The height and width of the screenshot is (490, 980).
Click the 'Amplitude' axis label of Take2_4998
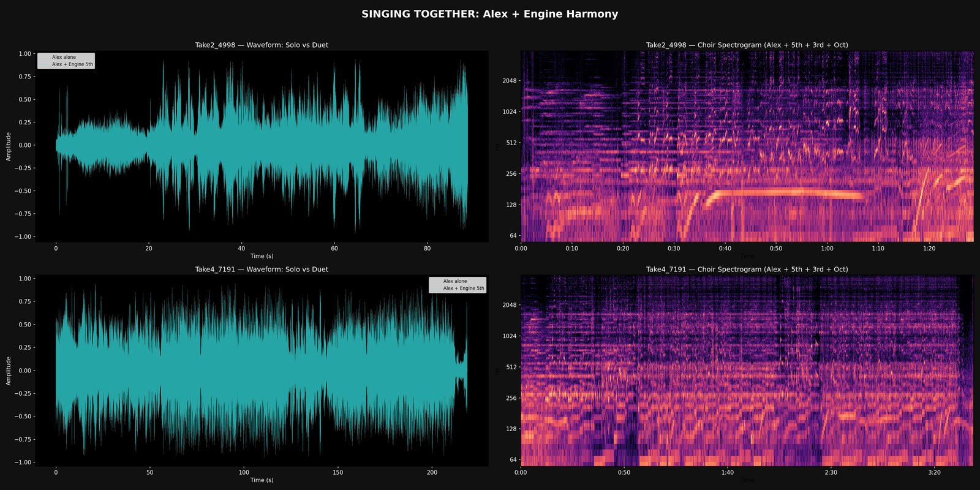coord(9,146)
